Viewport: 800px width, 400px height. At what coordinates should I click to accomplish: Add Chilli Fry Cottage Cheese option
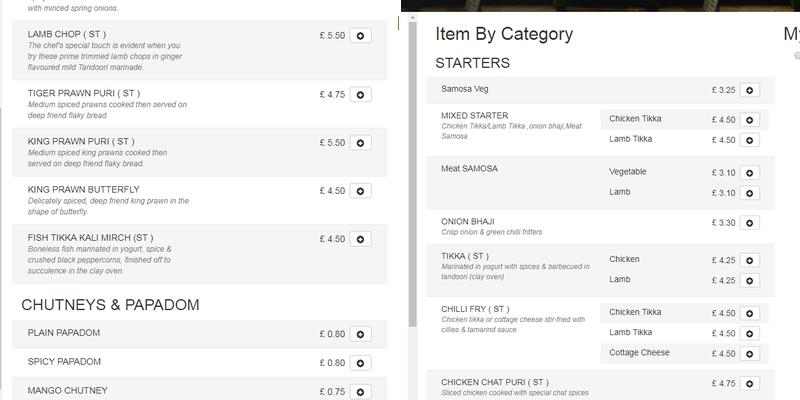coord(750,354)
